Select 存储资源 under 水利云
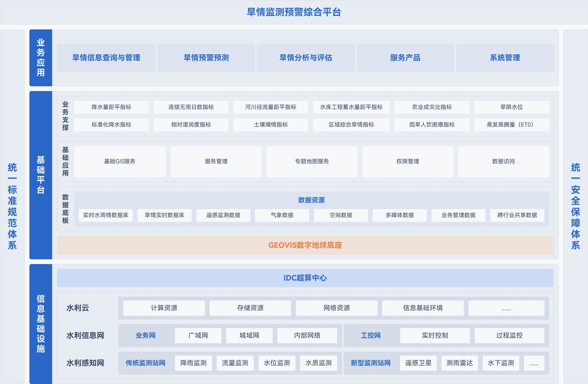Viewport: 588px width, 384px height. (250, 308)
